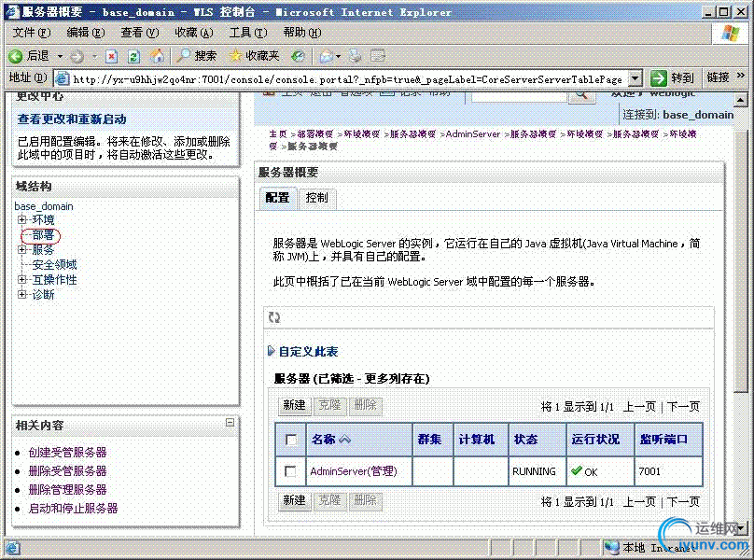Click base_domain root tree node
Viewport: 754px width, 560px height.
pos(44,206)
